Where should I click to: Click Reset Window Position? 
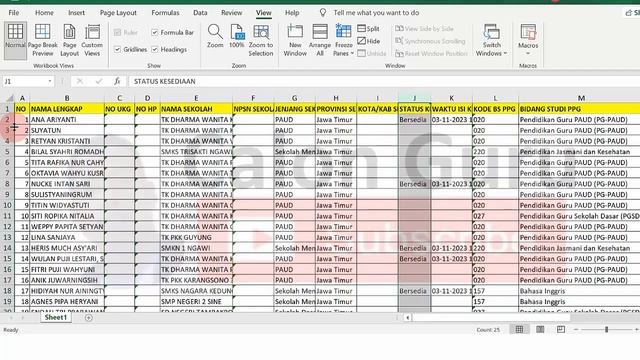pyautogui.click(x=431, y=53)
